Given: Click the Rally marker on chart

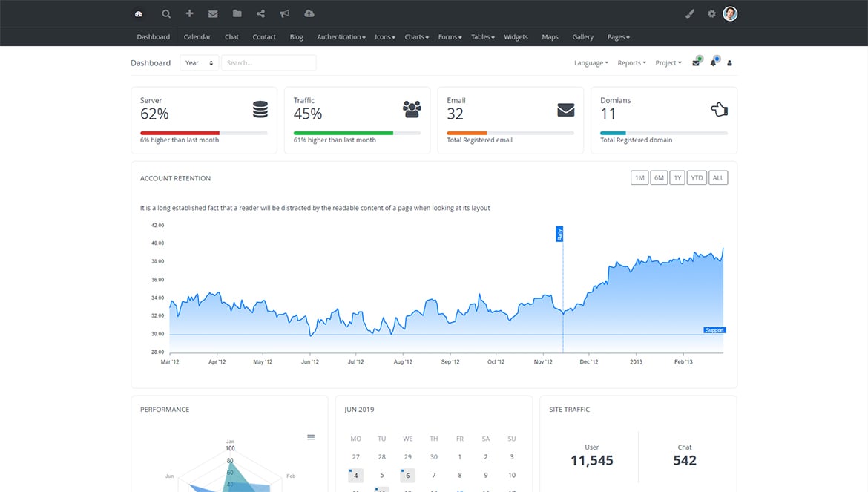Looking at the screenshot, I should [x=559, y=234].
